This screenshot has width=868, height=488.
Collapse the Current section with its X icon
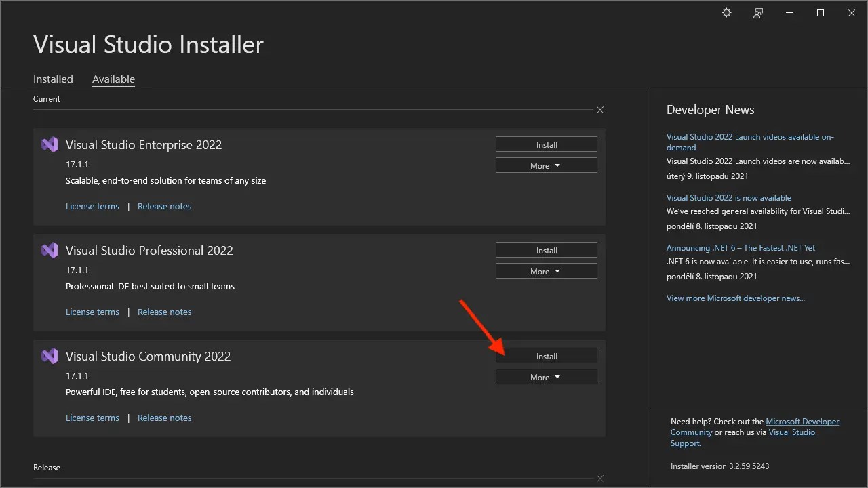point(600,110)
